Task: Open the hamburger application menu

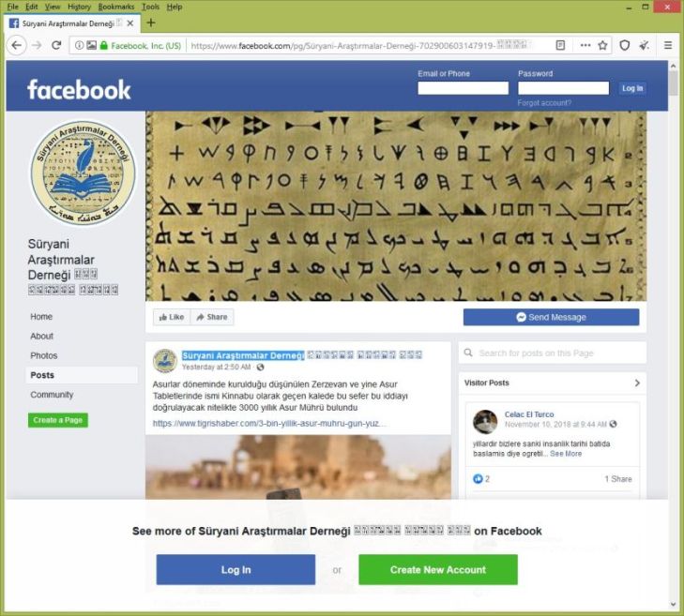Action: click(x=667, y=45)
